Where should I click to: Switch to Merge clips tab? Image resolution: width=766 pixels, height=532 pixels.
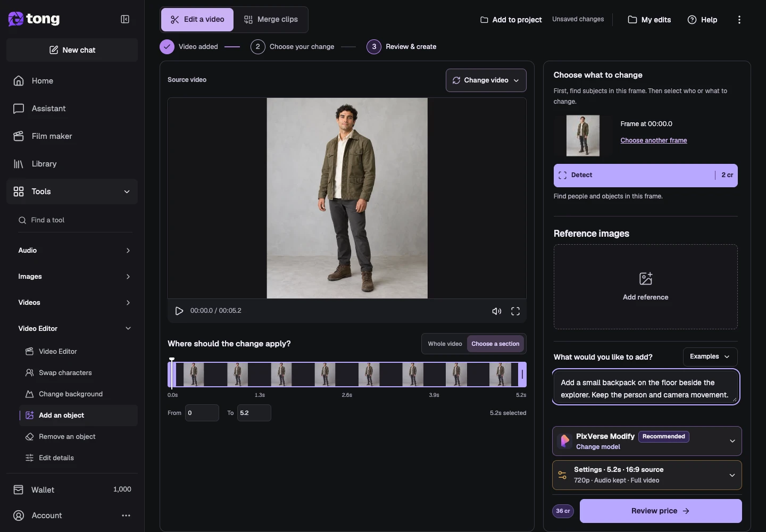pos(271,20)
